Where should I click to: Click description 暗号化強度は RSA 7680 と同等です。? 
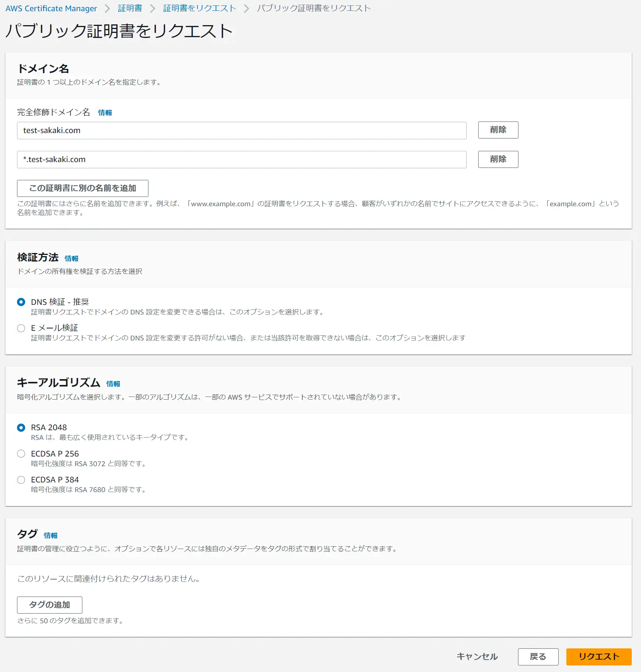(89, 489)
